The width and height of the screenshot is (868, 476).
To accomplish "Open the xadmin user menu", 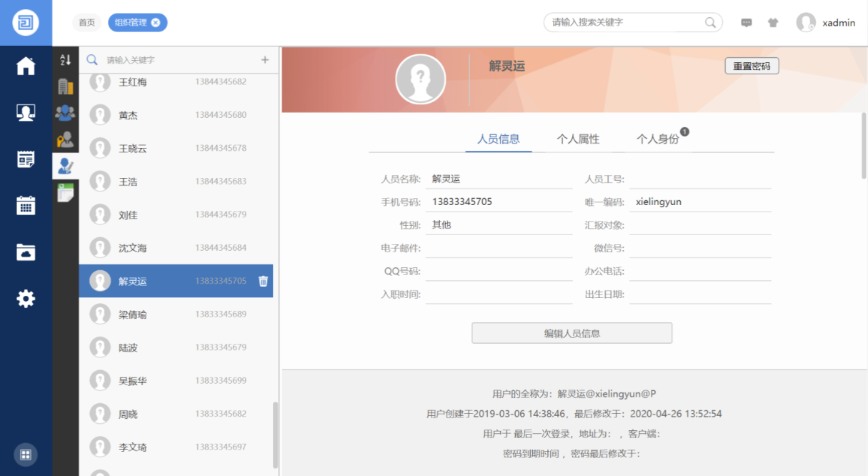I will (x=827, y=23).
